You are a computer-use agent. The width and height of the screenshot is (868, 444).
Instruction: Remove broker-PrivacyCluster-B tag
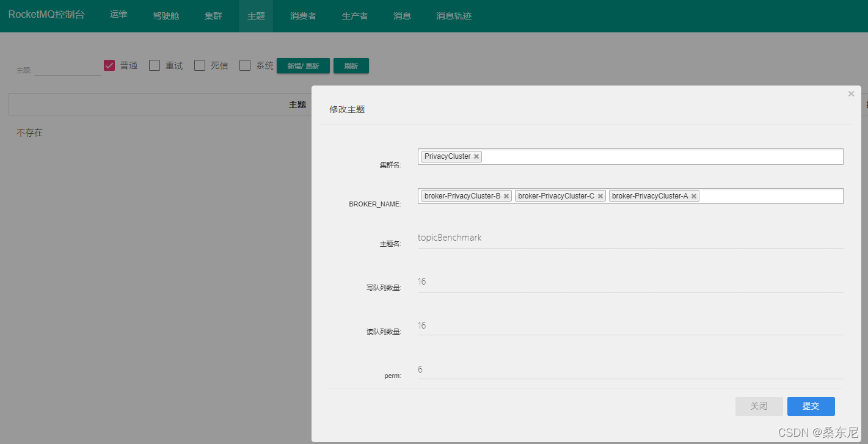(x=506, y=196)
